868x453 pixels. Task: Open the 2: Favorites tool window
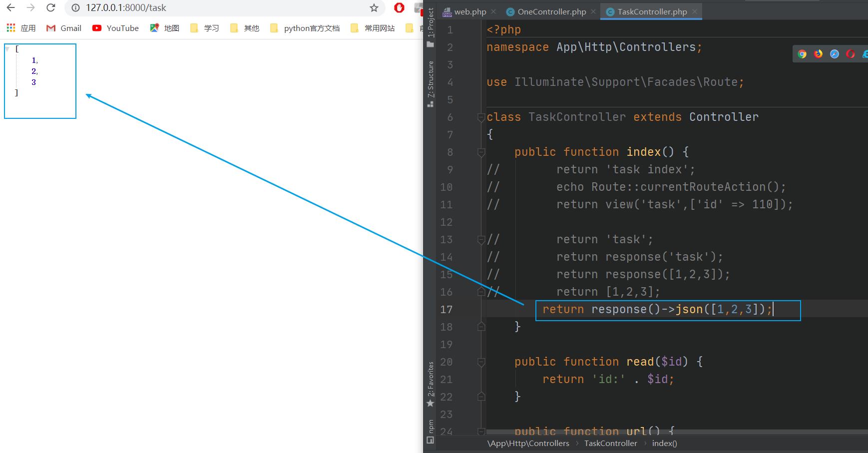[431, 384]
